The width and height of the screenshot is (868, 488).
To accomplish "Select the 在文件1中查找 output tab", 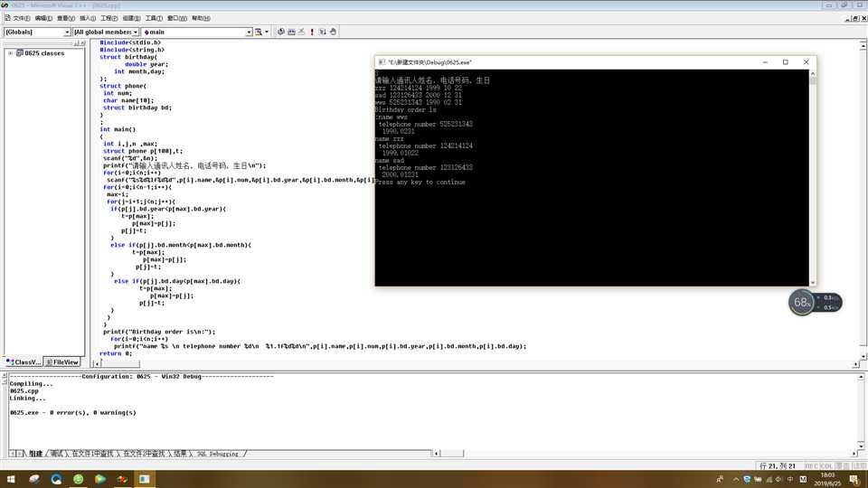I will click(92, 454).
